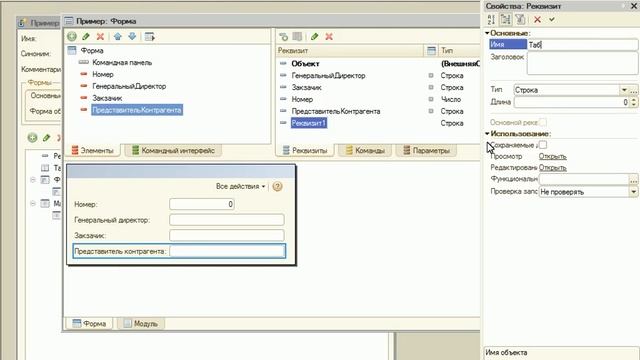The height and width of the screenshot is (360, 640).
Task: Click Номер field in form preview
Action: click(202, 204)
